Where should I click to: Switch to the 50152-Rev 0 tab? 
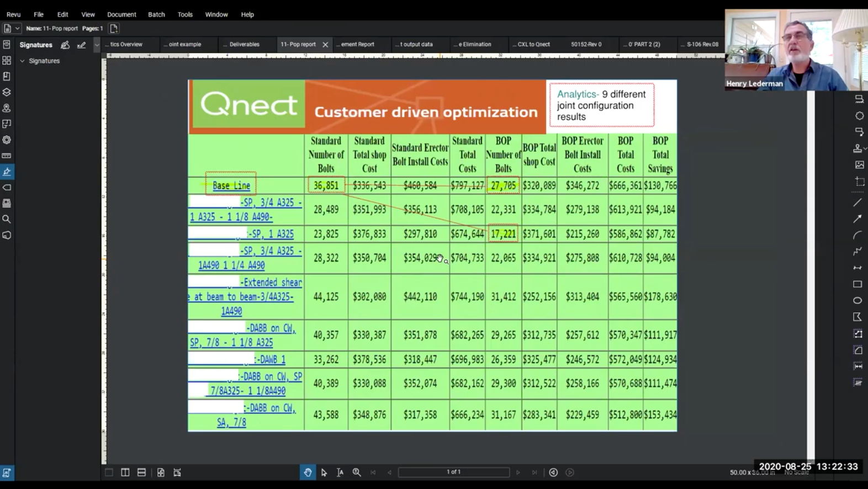[x=586, y=44]
